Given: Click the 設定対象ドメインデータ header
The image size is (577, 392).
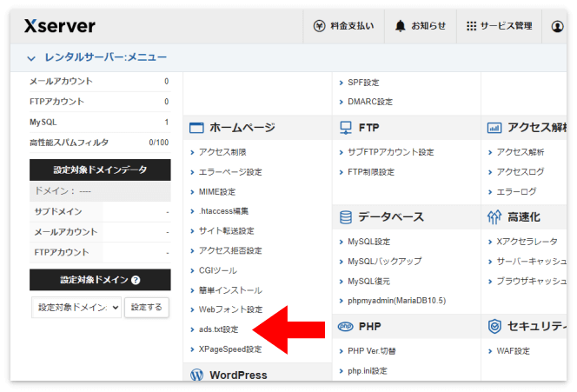Looking at the screenshot, I should click(x=100, y=169).
